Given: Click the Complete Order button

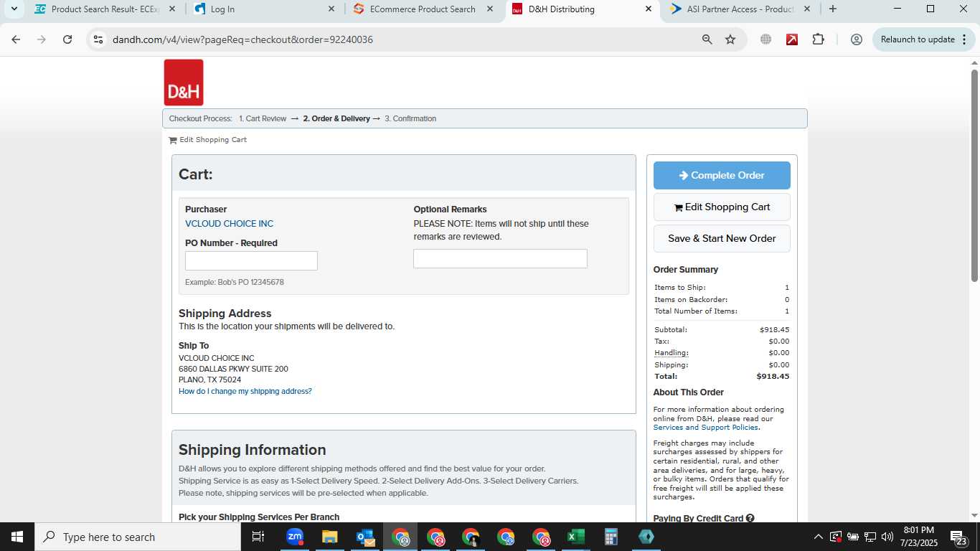Looking at the screenshot, I should (x=722, y=175).
